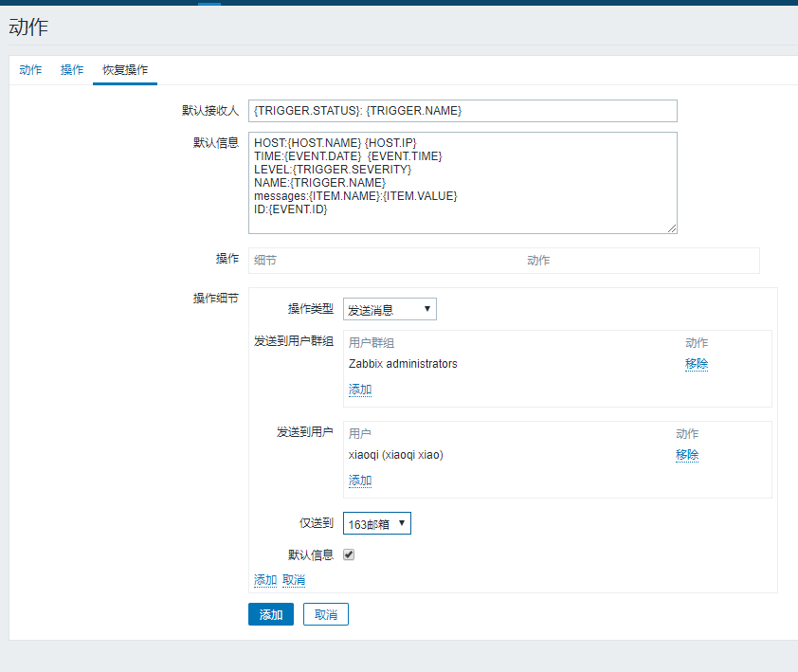Click the 动作 column header in 操作 table
This screenshot has height=672, width=798.
[x=538, y=261]
